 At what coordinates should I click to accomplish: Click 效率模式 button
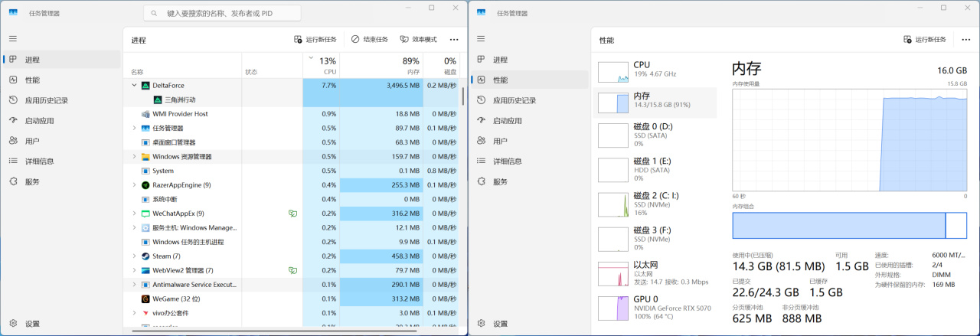(418, 40)
